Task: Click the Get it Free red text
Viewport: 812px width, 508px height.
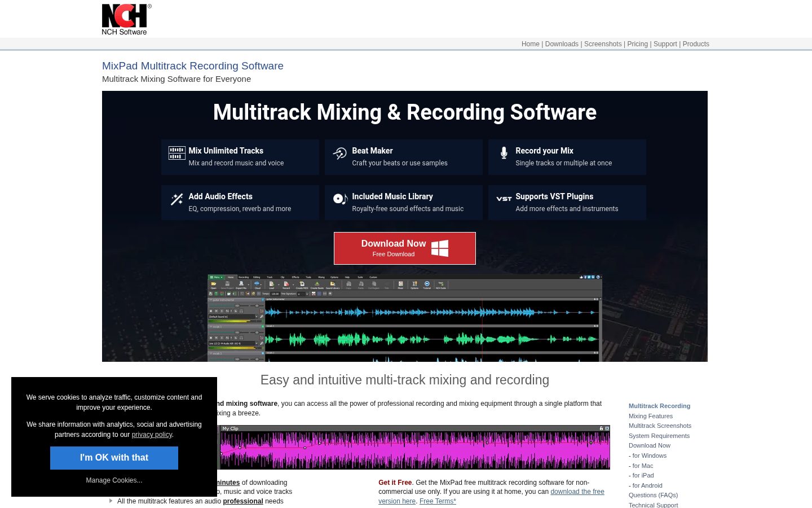Action: (395, 483)
